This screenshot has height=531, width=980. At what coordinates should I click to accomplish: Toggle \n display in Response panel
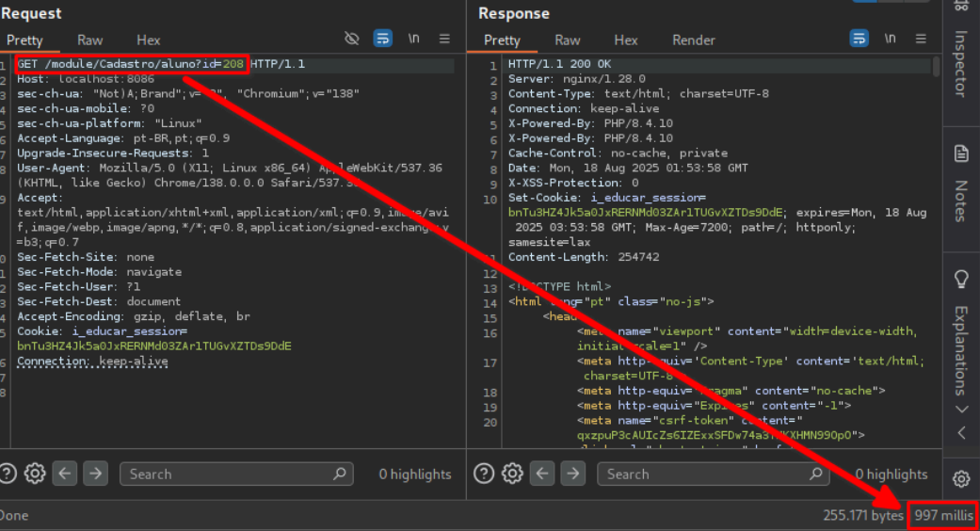(x=890, y=39)
